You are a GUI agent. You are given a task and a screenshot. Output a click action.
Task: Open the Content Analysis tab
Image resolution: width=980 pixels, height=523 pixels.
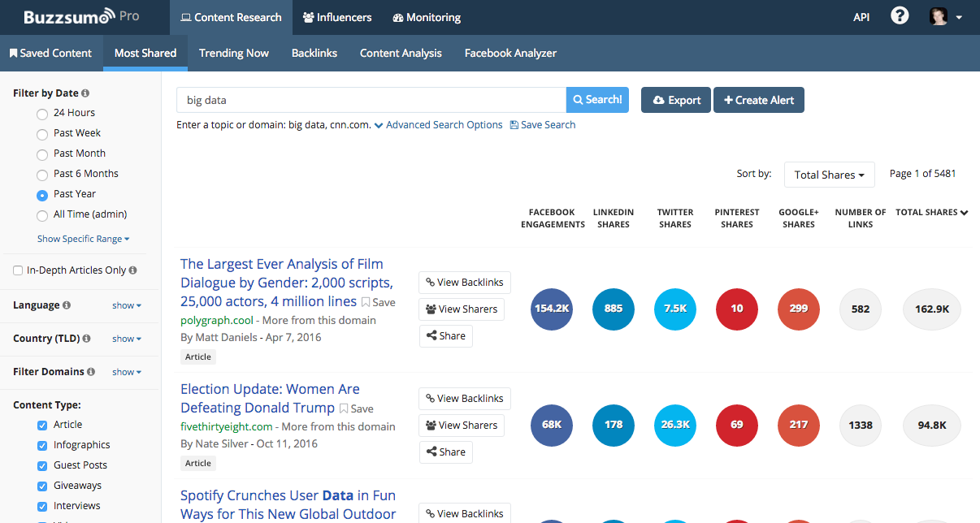pyautogui.click(x=401, y=53)
